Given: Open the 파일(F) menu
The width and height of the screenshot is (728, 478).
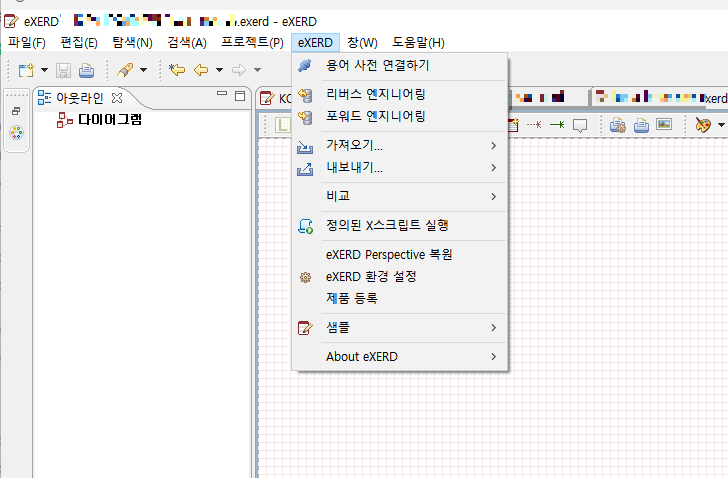Looking at the screenshot, I should click(x=27, y=43).
